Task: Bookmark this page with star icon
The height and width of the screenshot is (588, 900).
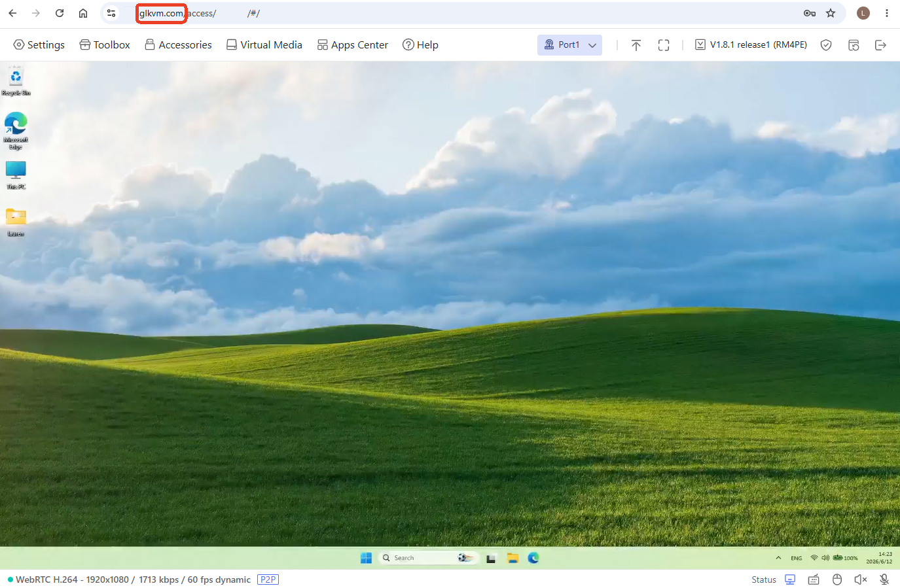Action: [x=831, y=13]
